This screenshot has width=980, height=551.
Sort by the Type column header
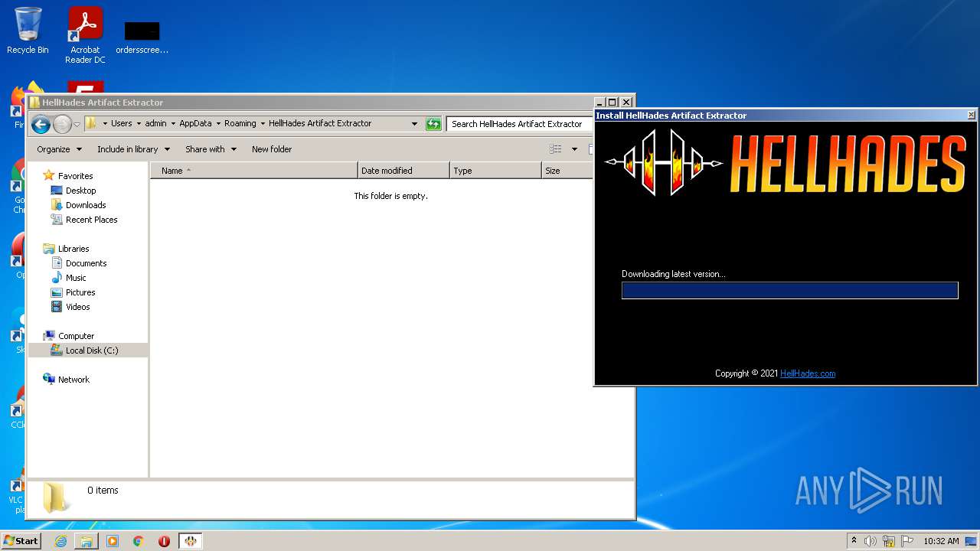pyautogui.click(x=495, y=171)
